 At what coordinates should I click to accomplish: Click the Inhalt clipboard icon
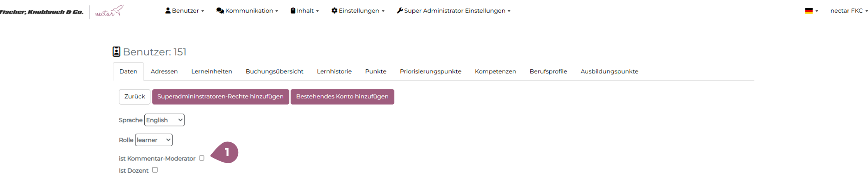point(293,10)
